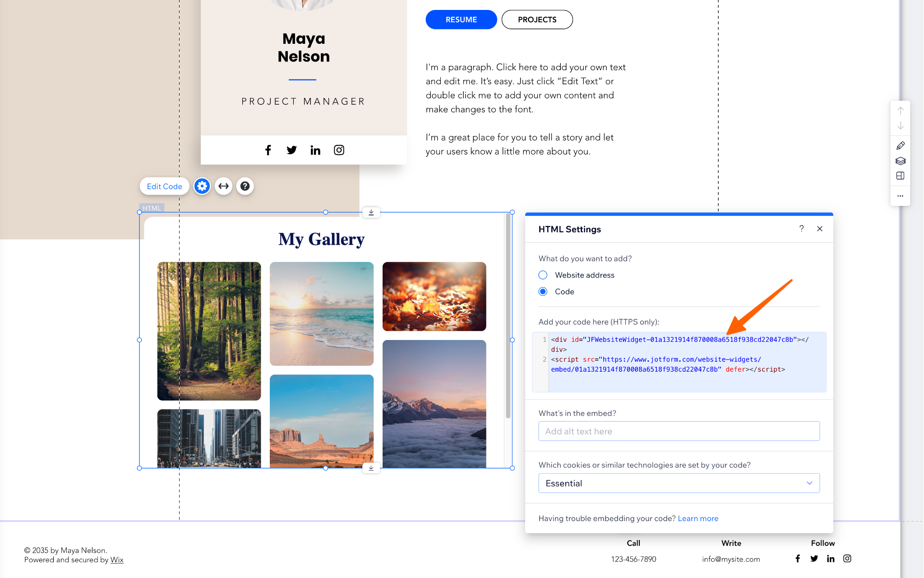Click the Wix link in footer
This screenshot has width=924, height=578.
(117, 560)
